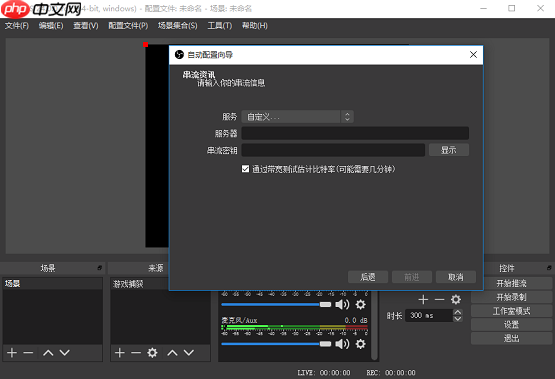Click the 时长 300 ms input box
Image resolution: width=555 pixels, height=379 pixels.
[x=430, y=315]
